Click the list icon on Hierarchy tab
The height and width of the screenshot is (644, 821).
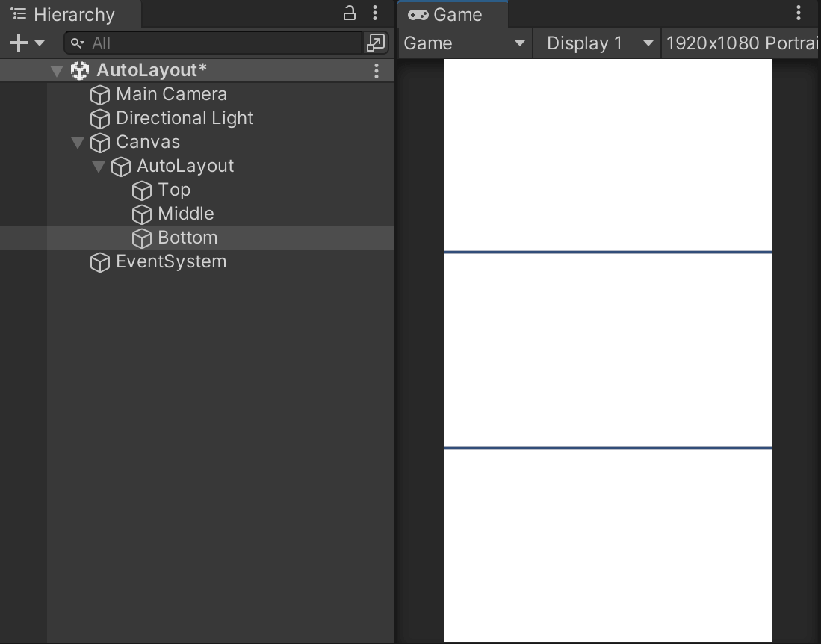(x=19, y=14)
